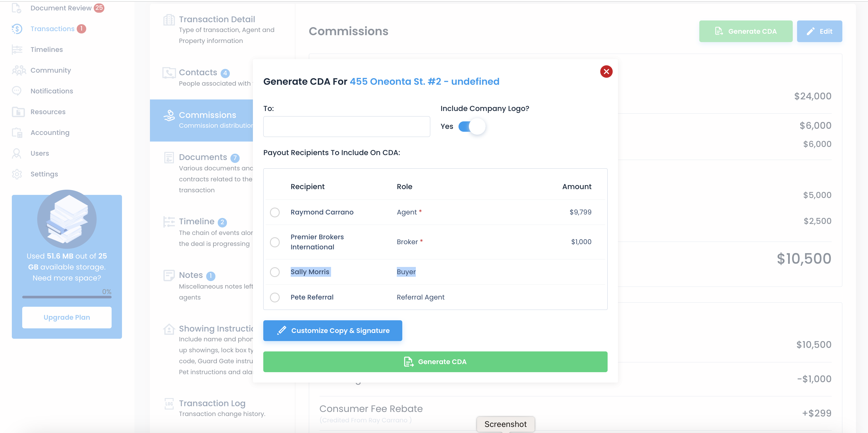Click the Documents count badge 7
This screenshot has width=868, height=433.
tap(235, 158)
